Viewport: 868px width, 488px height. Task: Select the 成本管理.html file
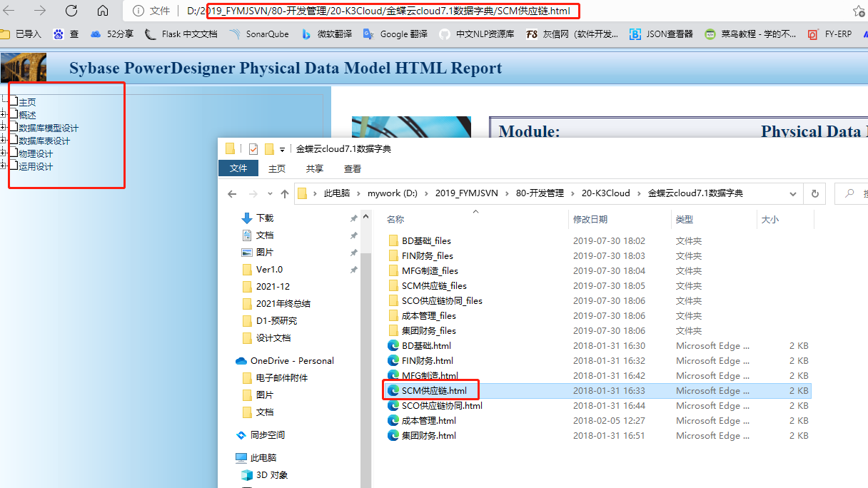428,420
